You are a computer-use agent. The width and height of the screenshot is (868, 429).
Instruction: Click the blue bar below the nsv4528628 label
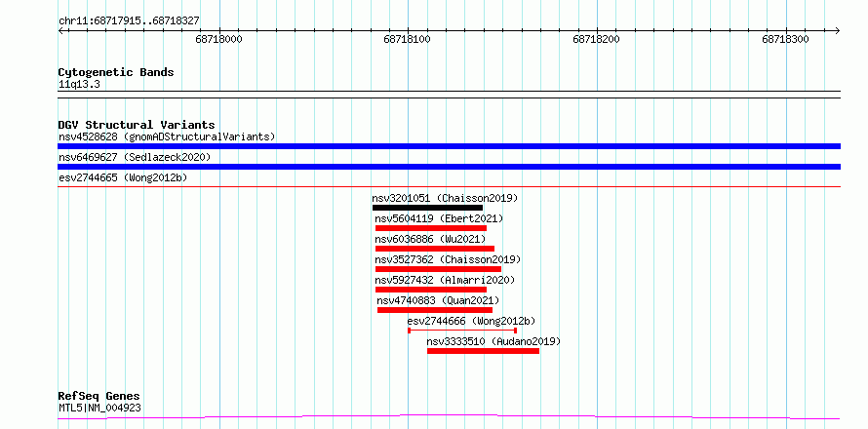pos(449,146)
